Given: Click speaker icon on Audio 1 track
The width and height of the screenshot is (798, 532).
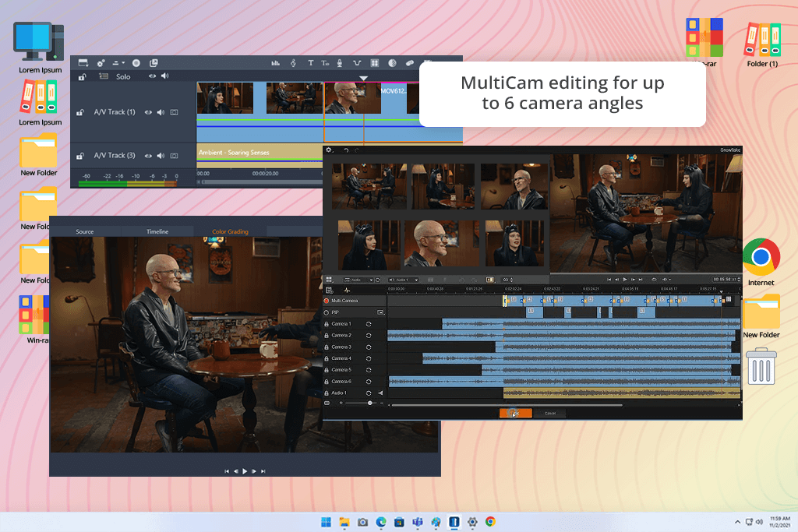Looking at the screenshot, I should tap(380, 393).
